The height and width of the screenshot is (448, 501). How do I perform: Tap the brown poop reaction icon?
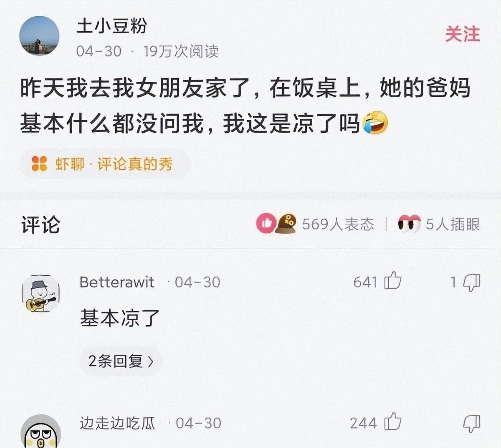coord(286,223)
